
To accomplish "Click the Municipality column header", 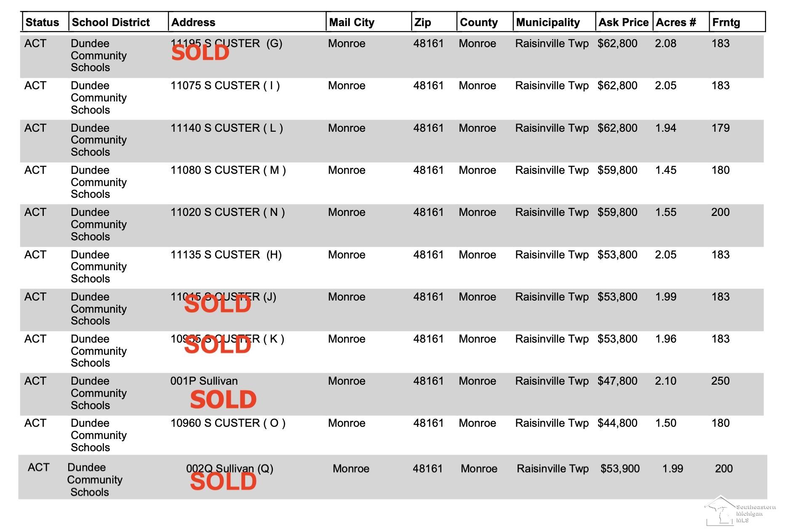I will point(548,22).
